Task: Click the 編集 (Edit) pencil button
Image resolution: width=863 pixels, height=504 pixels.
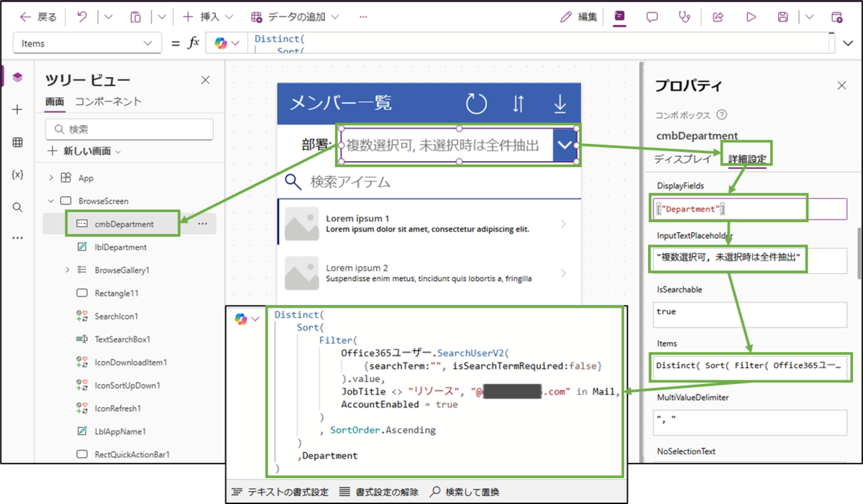Action: (578, 17)
